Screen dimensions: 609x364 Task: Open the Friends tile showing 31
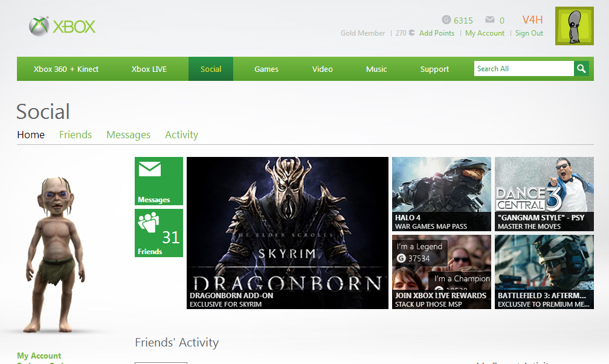(x=159, y=233)
